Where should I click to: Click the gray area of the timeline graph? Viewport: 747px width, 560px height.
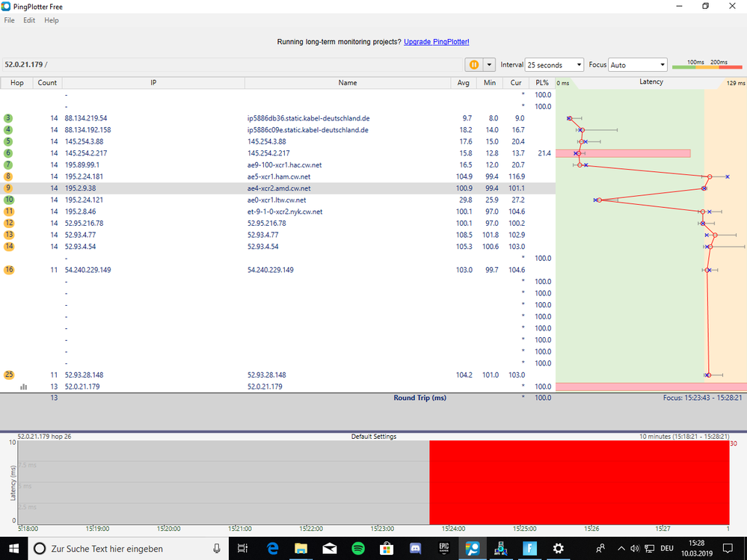[x=223, y=482]
